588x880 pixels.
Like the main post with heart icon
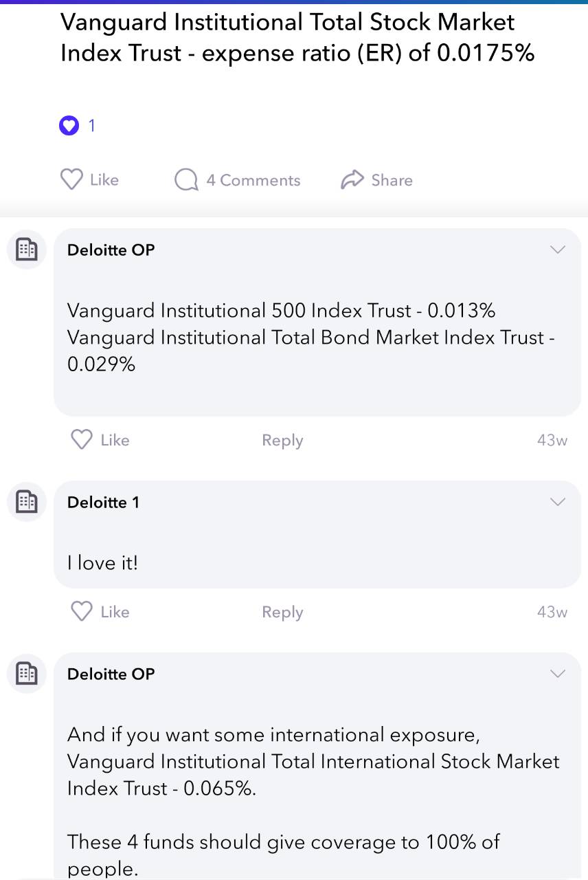(71, 179)
